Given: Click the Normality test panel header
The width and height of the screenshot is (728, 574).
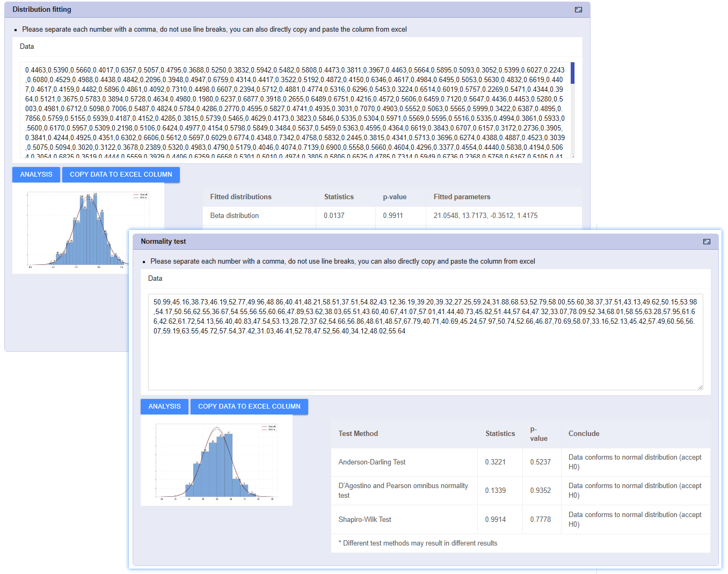Looking at the screenshot, I should point(163,242).
